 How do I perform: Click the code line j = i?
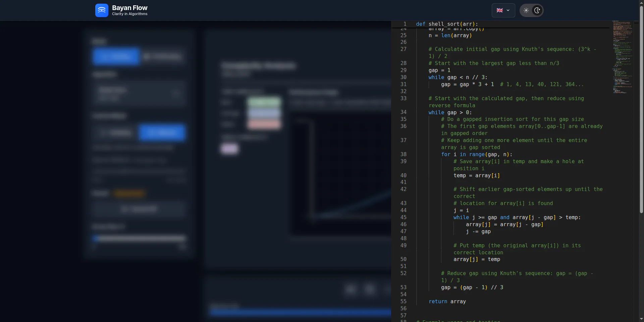pyautogui.click(x=461, y=210)
